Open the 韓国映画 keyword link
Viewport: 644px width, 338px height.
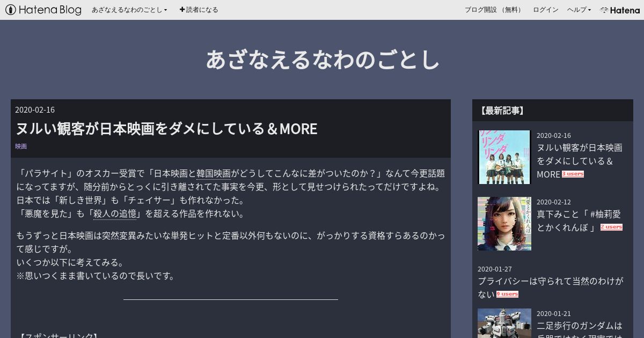click(x=214, y=173)
